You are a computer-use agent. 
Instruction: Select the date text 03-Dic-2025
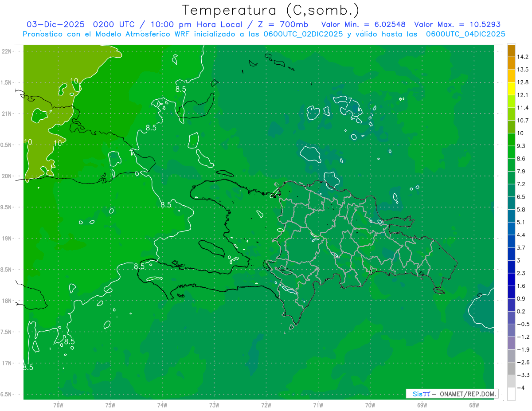(x=56, y=24)
